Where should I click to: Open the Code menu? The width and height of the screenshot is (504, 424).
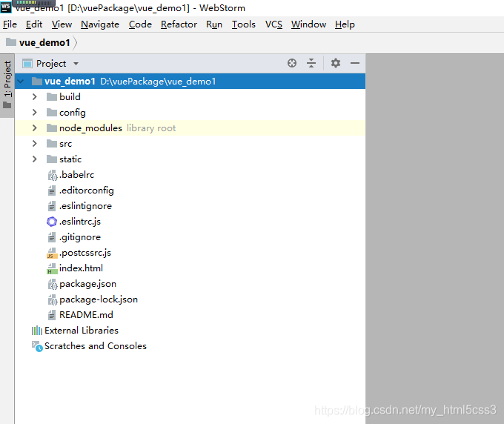(x=140, y=24)
